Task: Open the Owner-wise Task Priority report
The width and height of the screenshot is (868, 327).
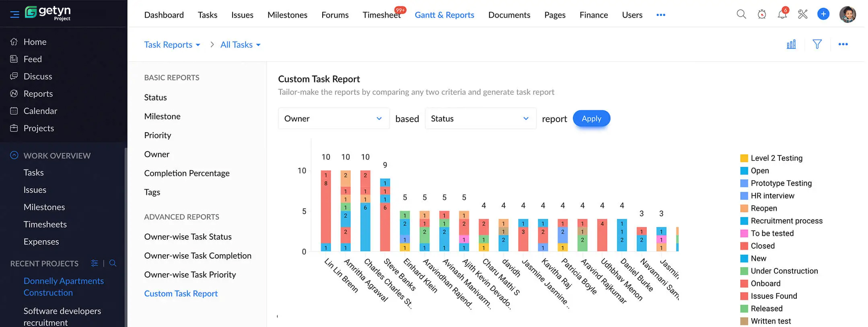Action: click(x=190, y=274)
